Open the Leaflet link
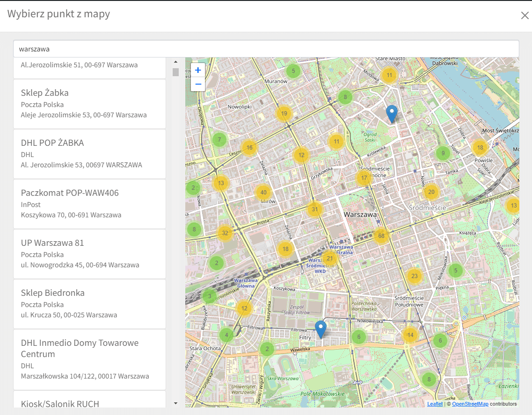532x415 pixels. point(435,404)
